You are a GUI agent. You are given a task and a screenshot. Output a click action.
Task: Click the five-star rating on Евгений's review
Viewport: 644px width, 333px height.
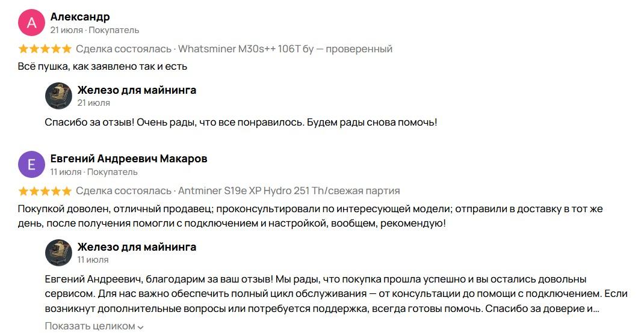point(45,191)
